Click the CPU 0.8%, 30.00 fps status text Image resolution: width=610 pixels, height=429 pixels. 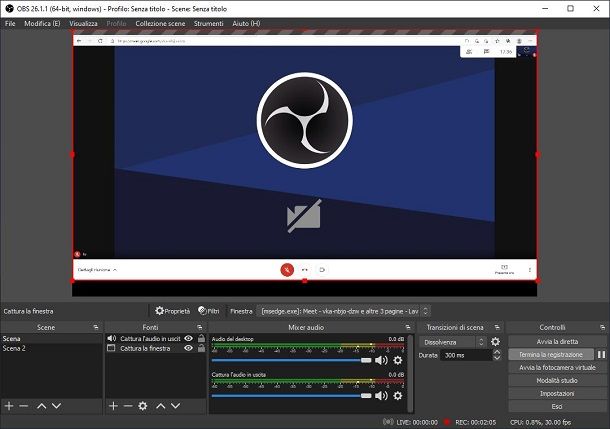pos(540,422)
